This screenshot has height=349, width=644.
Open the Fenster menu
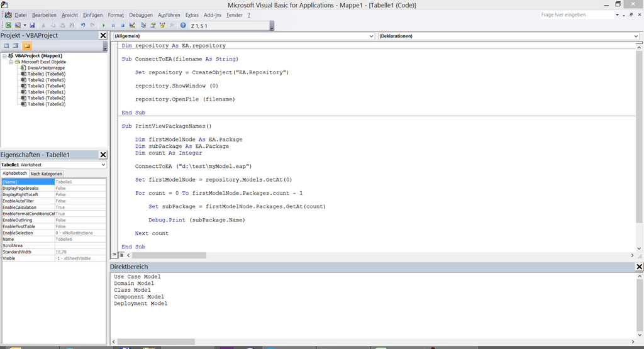coord(235,15)
